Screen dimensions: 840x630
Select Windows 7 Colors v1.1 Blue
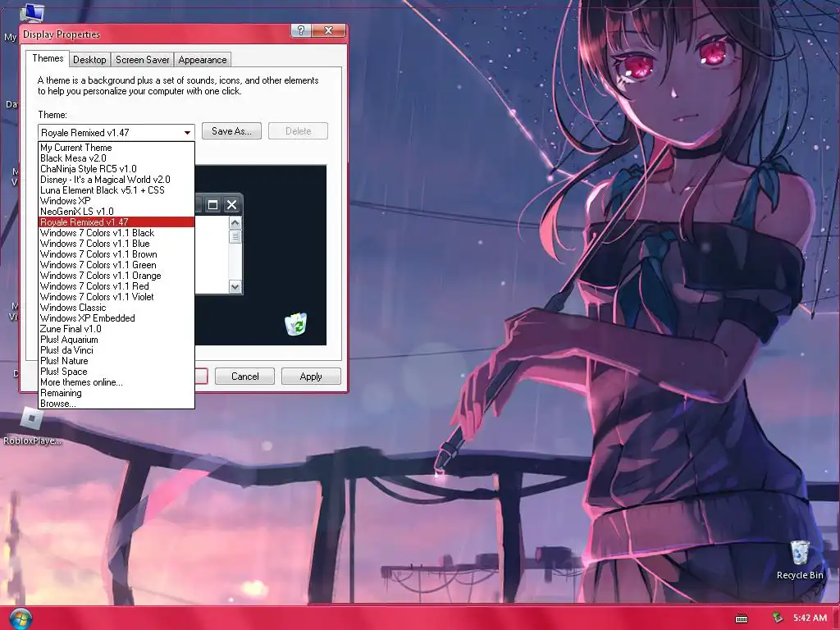click(x=116, y=244)
